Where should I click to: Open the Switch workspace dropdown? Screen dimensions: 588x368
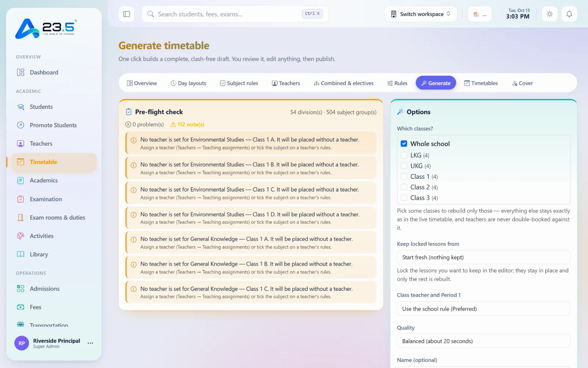click(421, 14)
